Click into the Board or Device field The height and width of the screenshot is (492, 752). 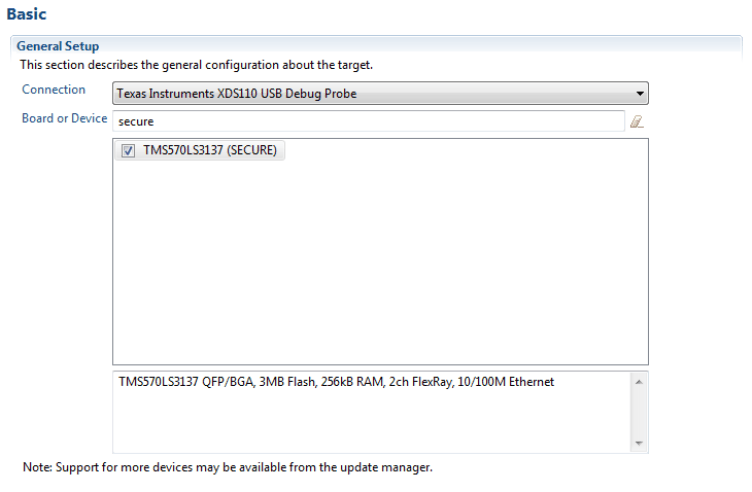pyautogui.click(x=370, y=121)
